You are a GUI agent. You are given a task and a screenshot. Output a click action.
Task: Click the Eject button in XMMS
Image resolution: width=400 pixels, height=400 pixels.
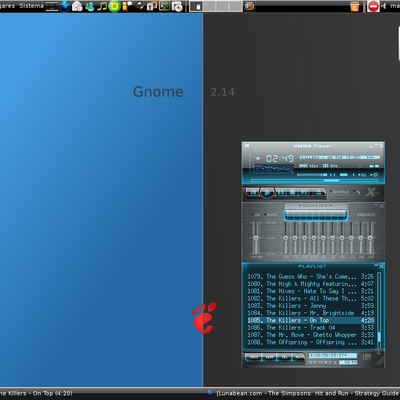(319, 192)
